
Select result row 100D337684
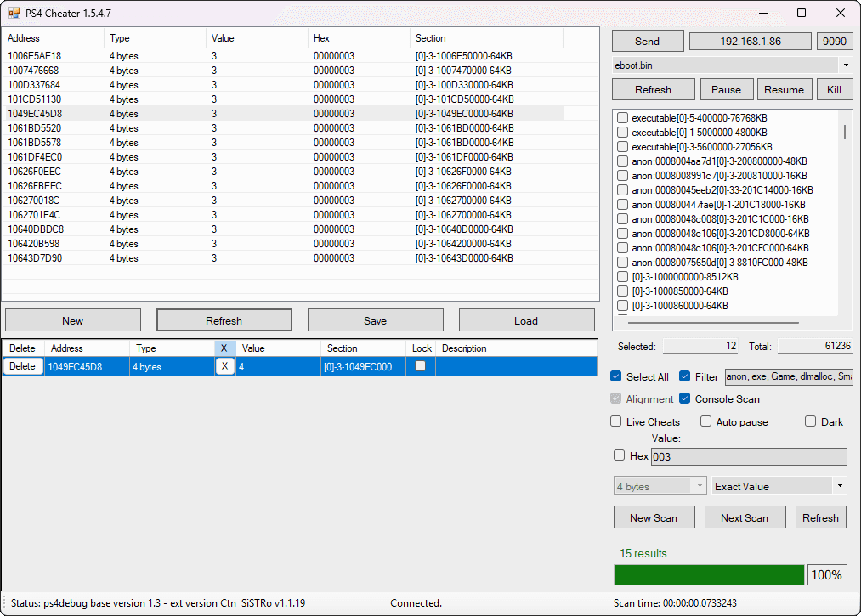click(283, 85)
